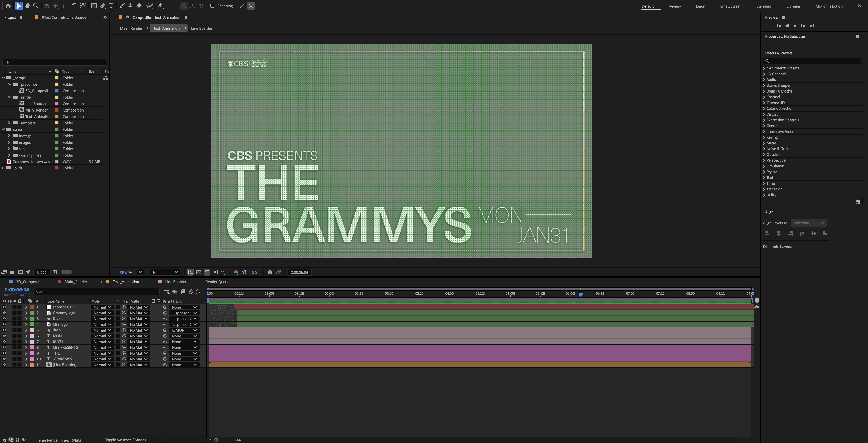Activate the Zoom magnifier tool
This screenshot has height=443, width=868.
pyautogui.click(x=36, y=6)
